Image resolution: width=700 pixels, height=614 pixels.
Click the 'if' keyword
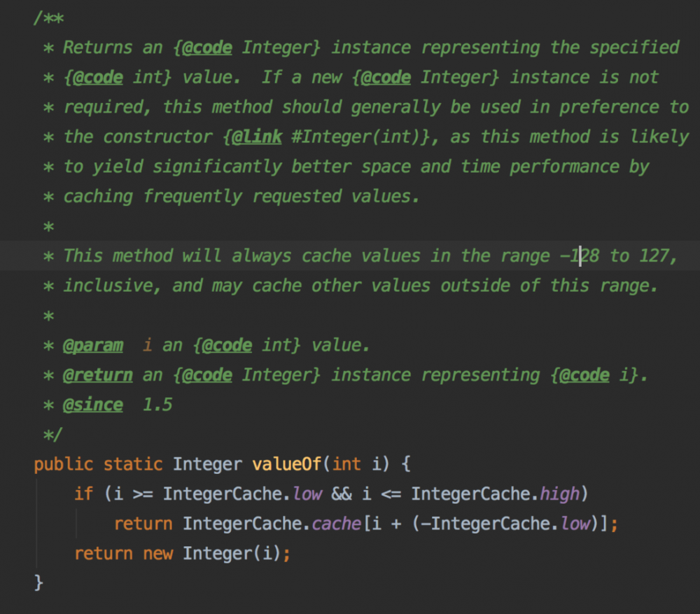(x=83, y=494)
